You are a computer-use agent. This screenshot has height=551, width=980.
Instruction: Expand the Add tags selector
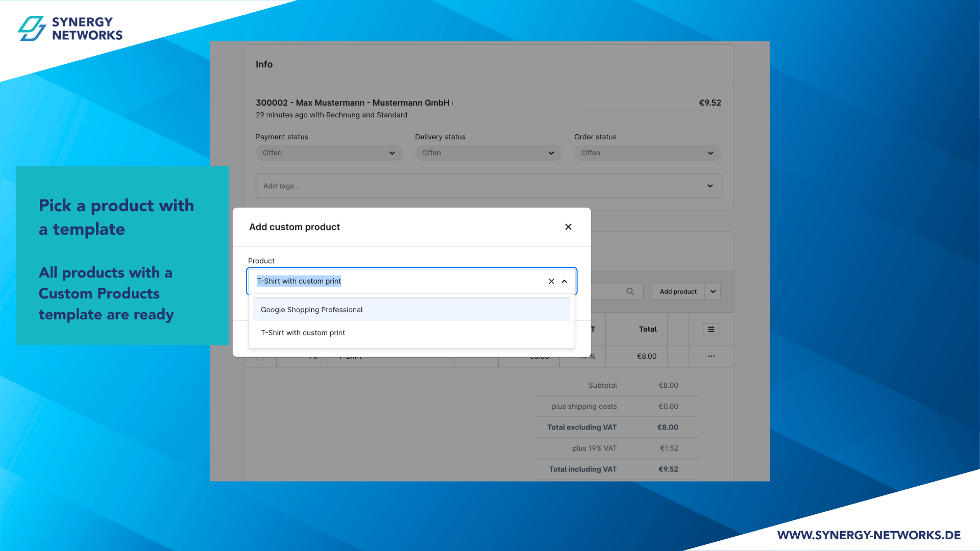tap(488, 186)
